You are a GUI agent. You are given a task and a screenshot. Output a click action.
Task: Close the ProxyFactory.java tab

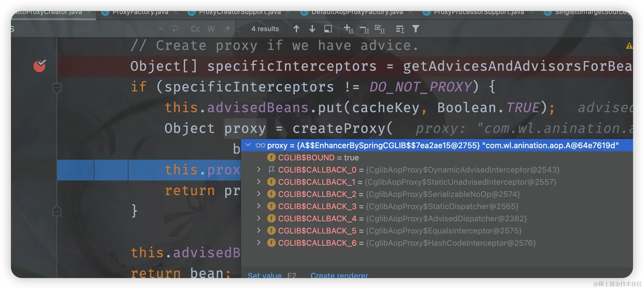175,13
